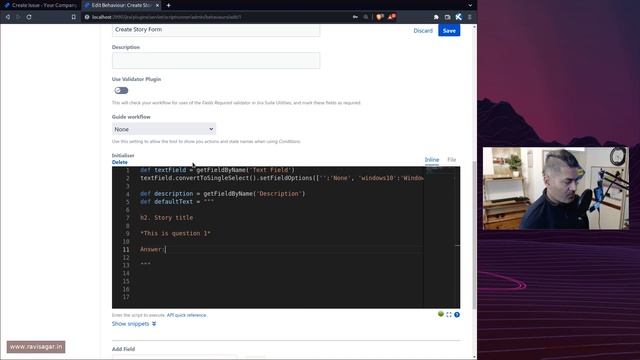Click the green script status check icon
Screen dimensions: 640x360
[441, 314]
